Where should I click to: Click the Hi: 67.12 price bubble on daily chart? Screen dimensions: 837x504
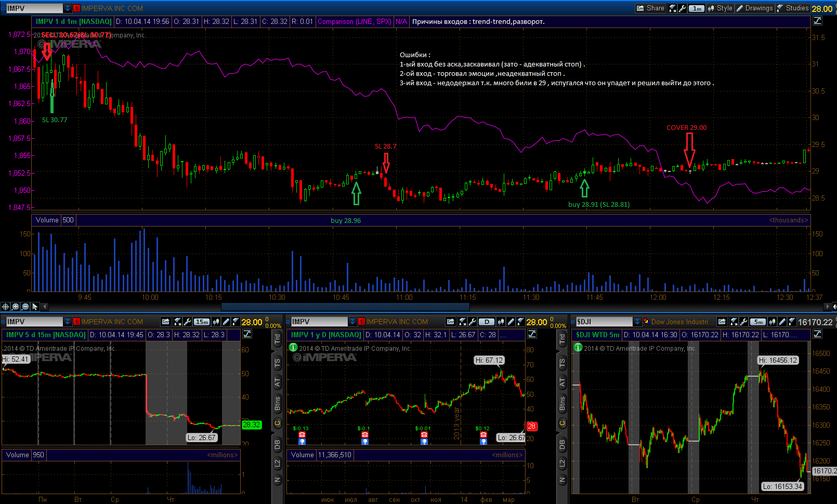click(489, 360)
